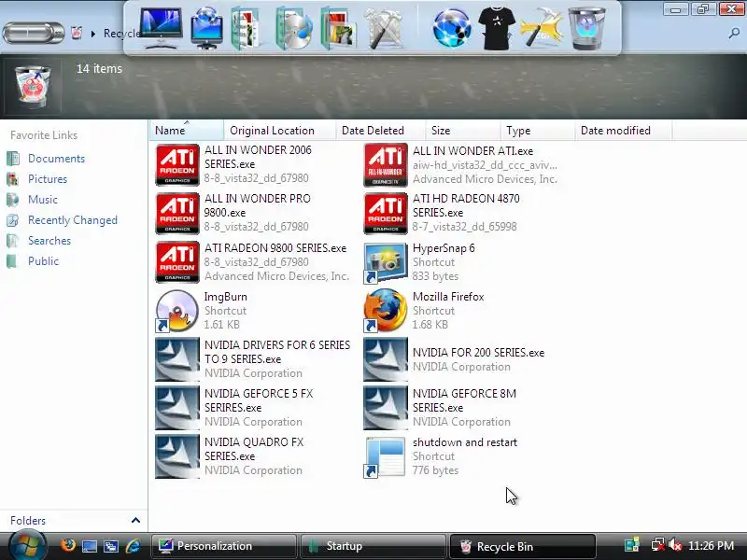Launch the blue globe browser dock icon
This screenshot has height=560, width=747.
coord(452,29)
